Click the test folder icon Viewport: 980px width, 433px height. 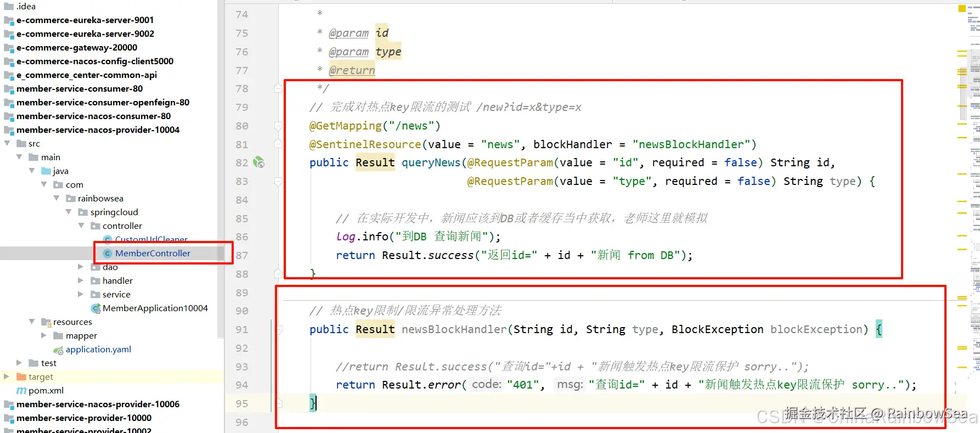33,363
